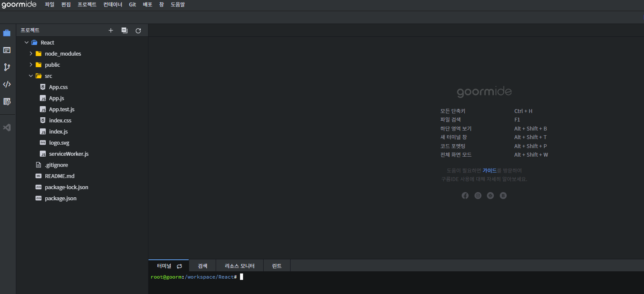Open the Slack social icon
The image size is (644, 294).
[x=490, y=196]
